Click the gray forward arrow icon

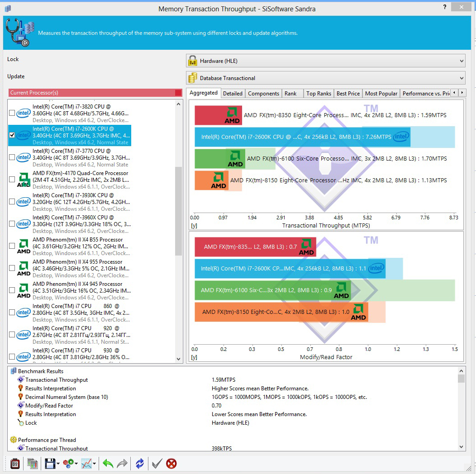click(x=122, y=464)
